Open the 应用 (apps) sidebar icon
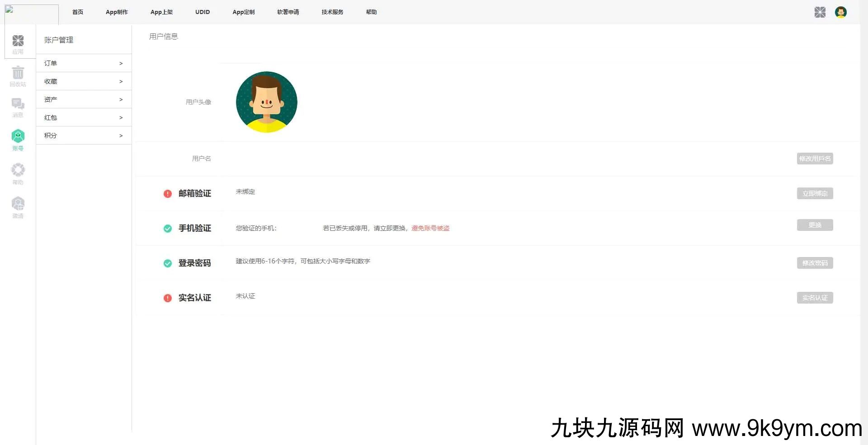The height and width of the screenshot is (445, 868). (x=18, y=43)
